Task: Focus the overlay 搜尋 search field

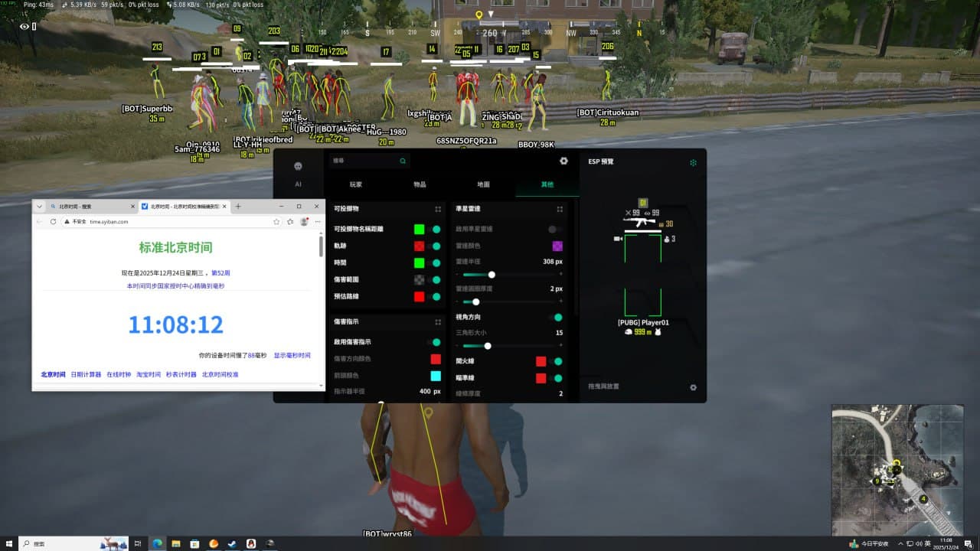Action: point(370,161)
